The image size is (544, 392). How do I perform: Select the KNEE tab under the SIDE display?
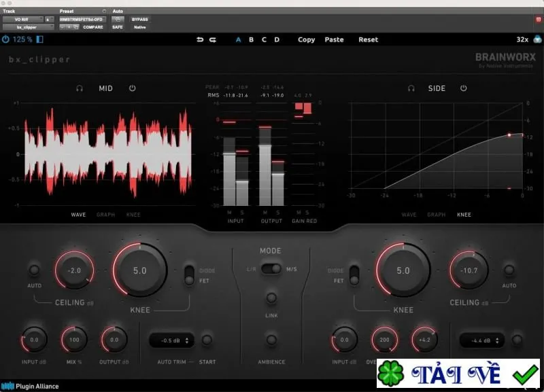[464, 215]
